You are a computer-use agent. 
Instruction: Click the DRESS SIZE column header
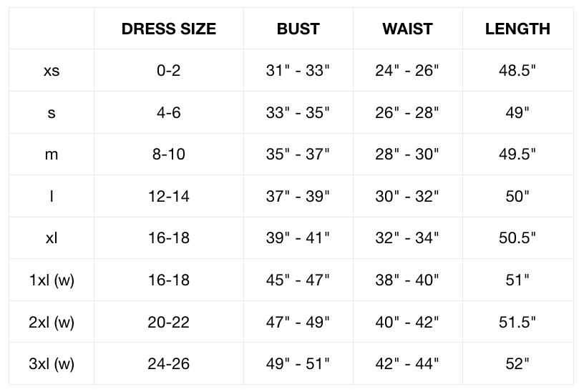168,29
